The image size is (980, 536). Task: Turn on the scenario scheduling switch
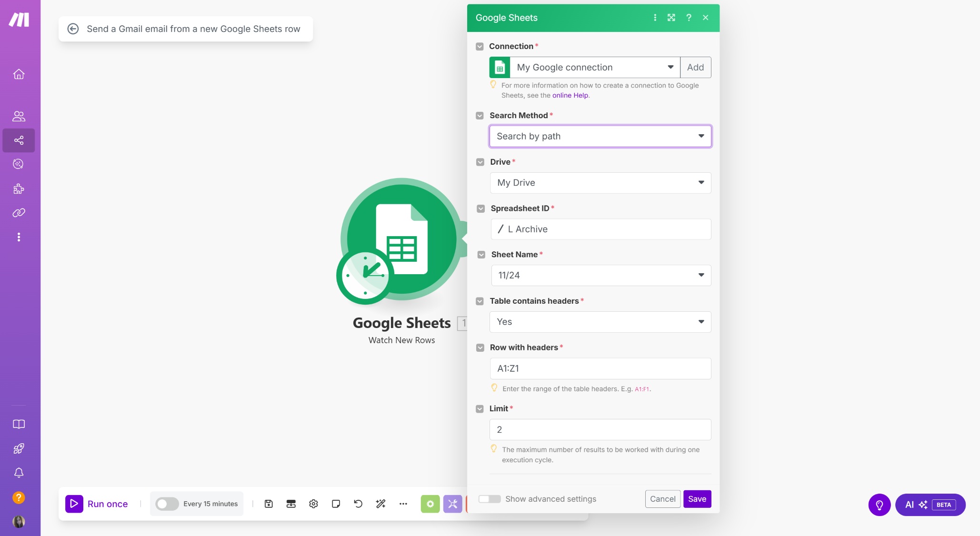(167, 504)
